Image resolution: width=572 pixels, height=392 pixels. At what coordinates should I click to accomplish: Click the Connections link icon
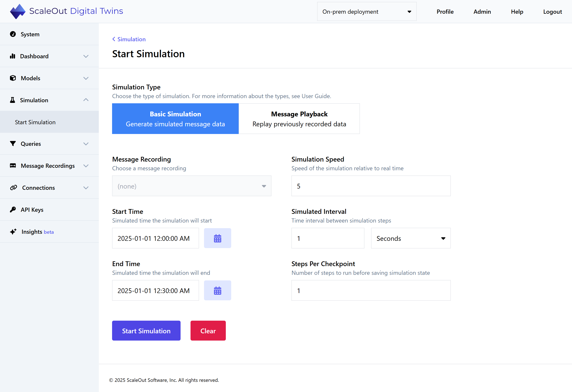[13, 187]
